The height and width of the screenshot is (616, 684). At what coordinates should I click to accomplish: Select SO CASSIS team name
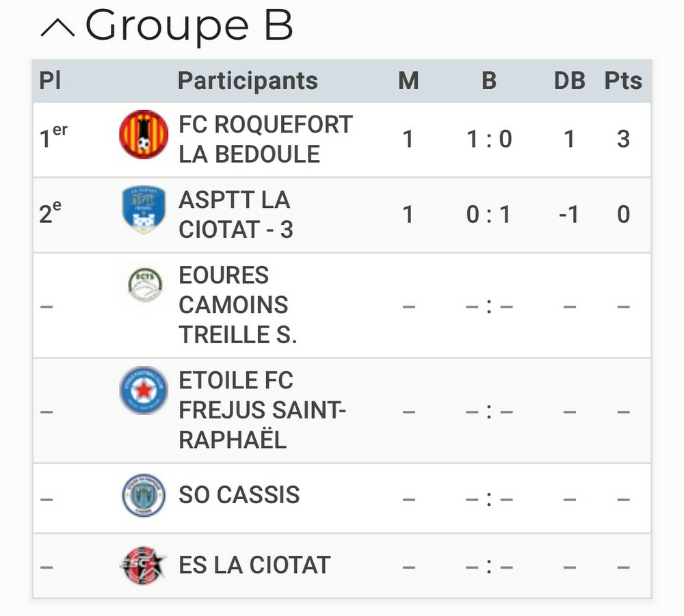pyautogui.click(x=239, y=495)
